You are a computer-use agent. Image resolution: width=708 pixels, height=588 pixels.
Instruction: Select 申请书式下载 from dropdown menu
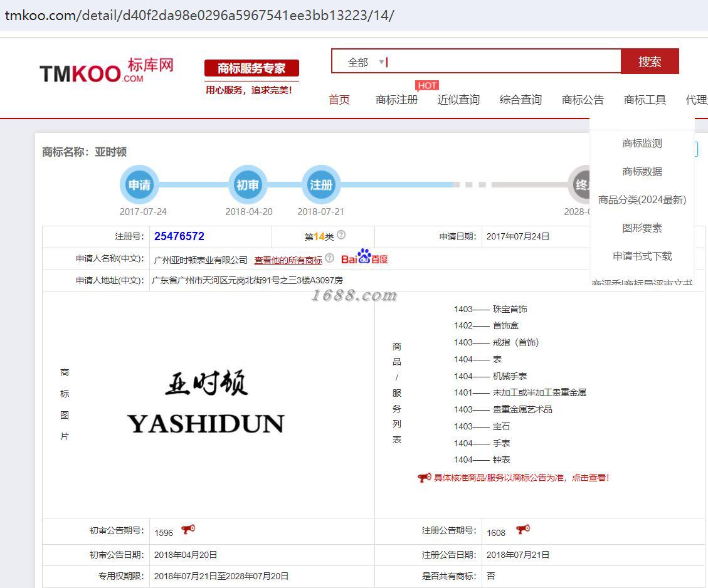pos(642,256)
